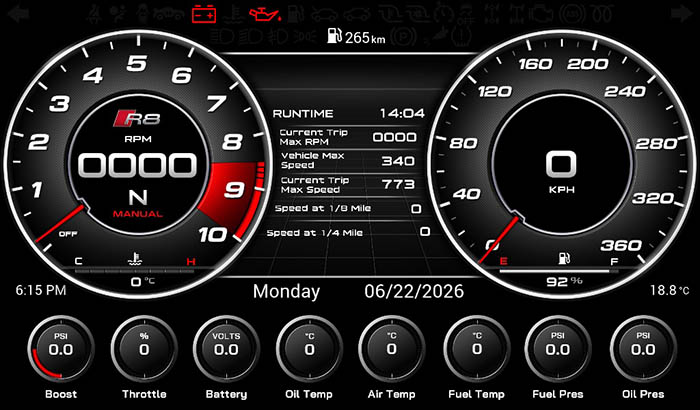Tap the white fuel pump icon beside 265 km
Image resolution: width=700 pixels, height=410 pixels.
(334, 36)
